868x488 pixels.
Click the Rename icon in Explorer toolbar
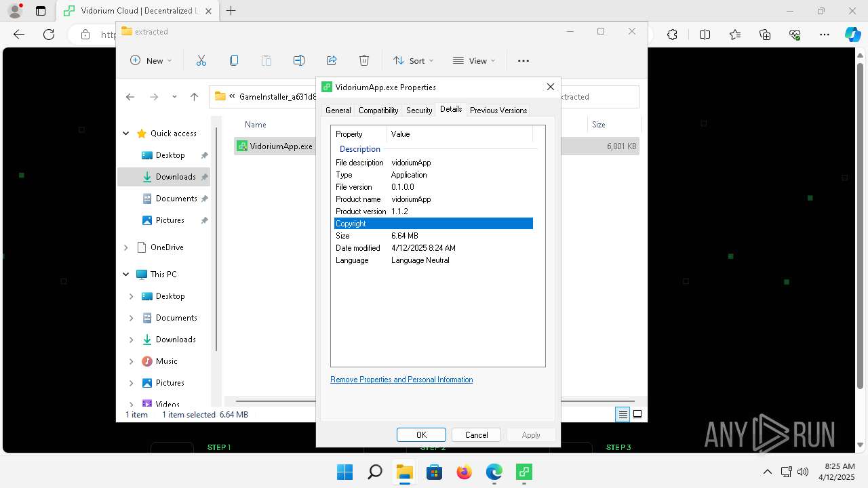coord(299,60)
